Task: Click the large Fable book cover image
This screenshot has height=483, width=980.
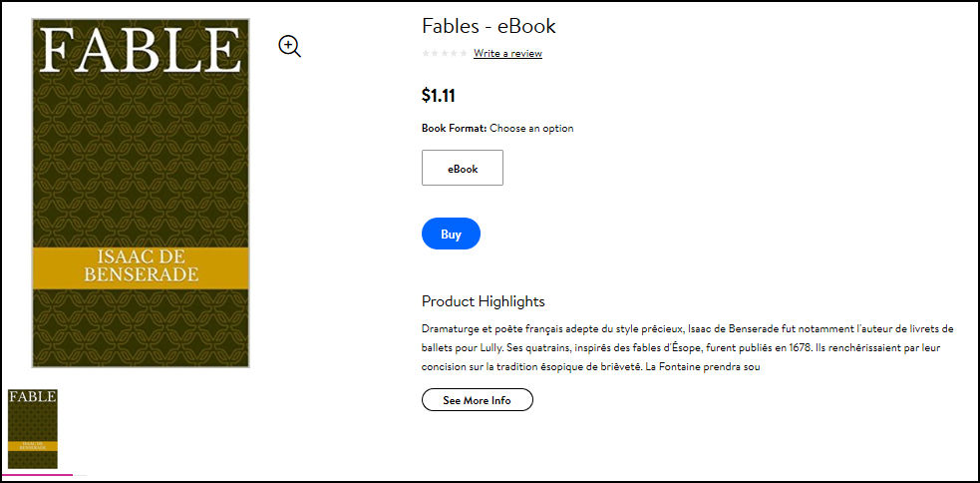Action: coord(141,193)
